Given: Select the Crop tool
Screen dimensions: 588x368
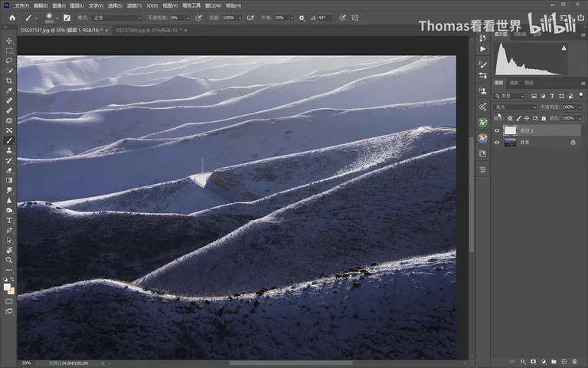Looking at the screenshot, I should pyautogui.click(x=9, y=80).
